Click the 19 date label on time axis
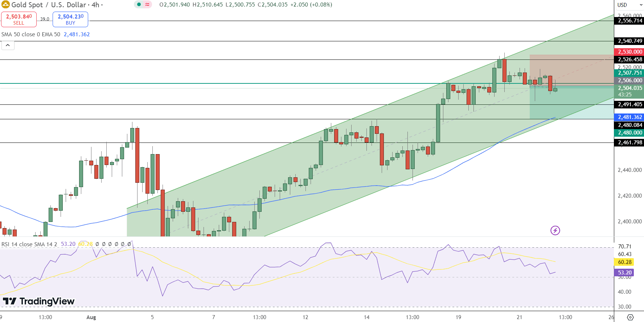Viewport: 644px width, 322px height. (459, 317)
